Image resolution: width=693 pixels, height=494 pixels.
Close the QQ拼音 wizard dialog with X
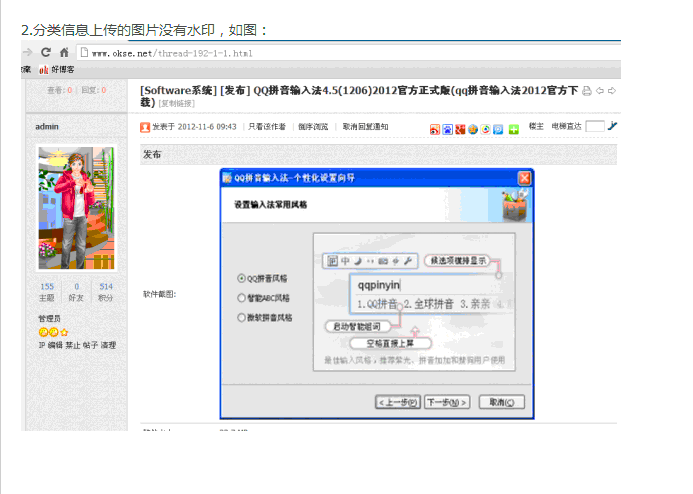(x=524, y=178)
